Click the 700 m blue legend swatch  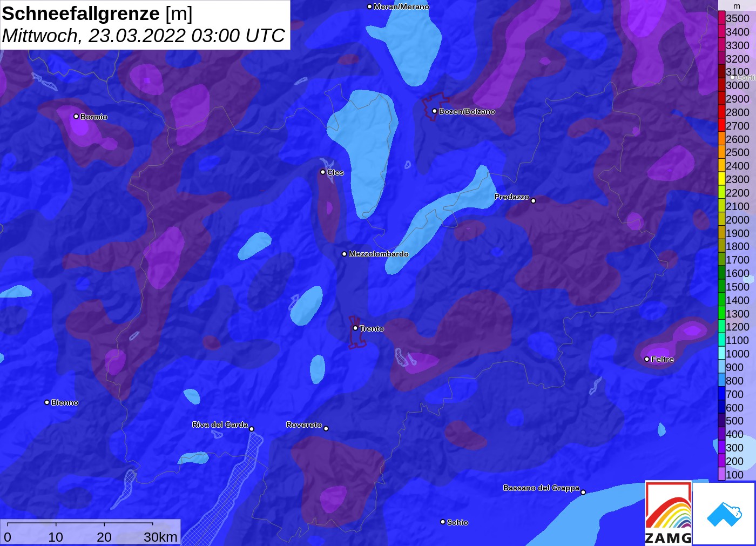[721, 394]
